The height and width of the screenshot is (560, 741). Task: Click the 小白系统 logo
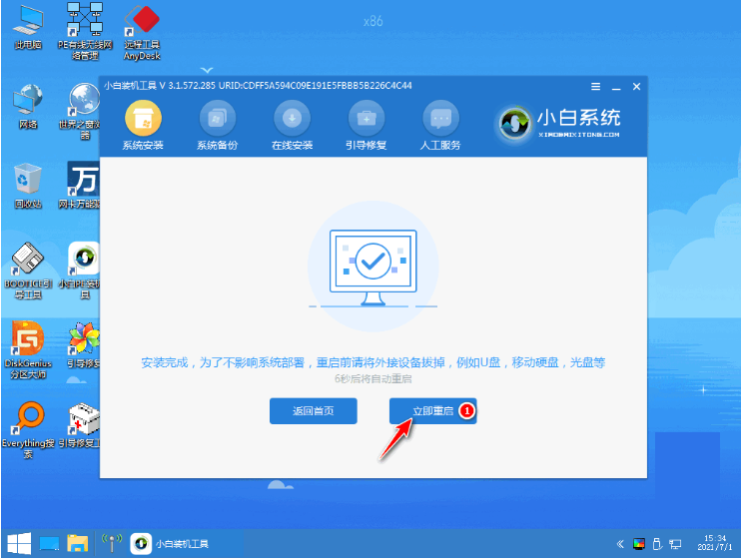click(x=558, y=124)
